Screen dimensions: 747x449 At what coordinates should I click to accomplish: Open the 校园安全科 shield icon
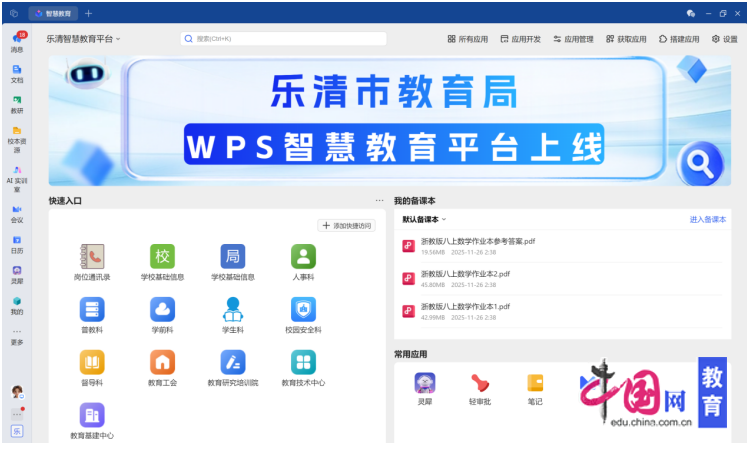[303, 309]
